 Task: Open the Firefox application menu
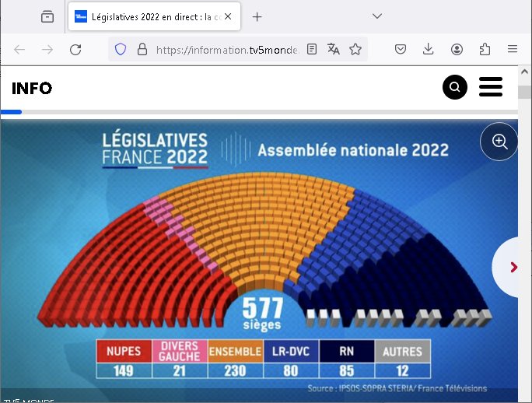click(x=513, y=50)
